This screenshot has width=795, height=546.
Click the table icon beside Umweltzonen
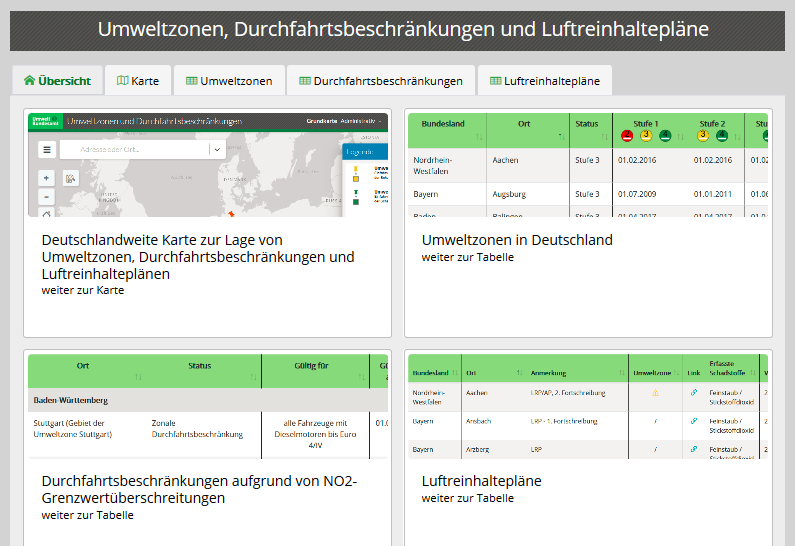tap(192, 81)
